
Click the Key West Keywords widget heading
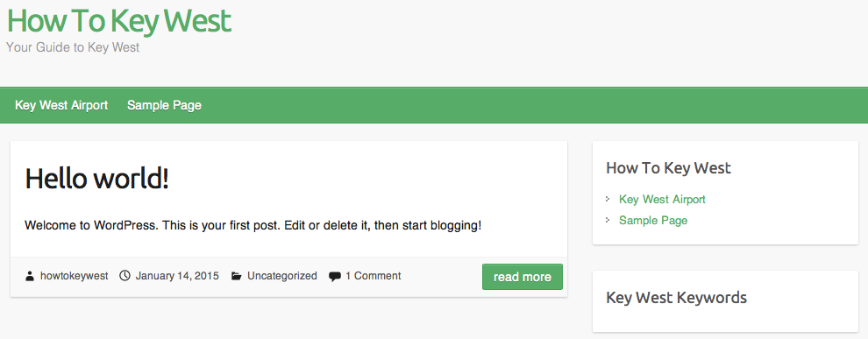(x=677, y=298)
